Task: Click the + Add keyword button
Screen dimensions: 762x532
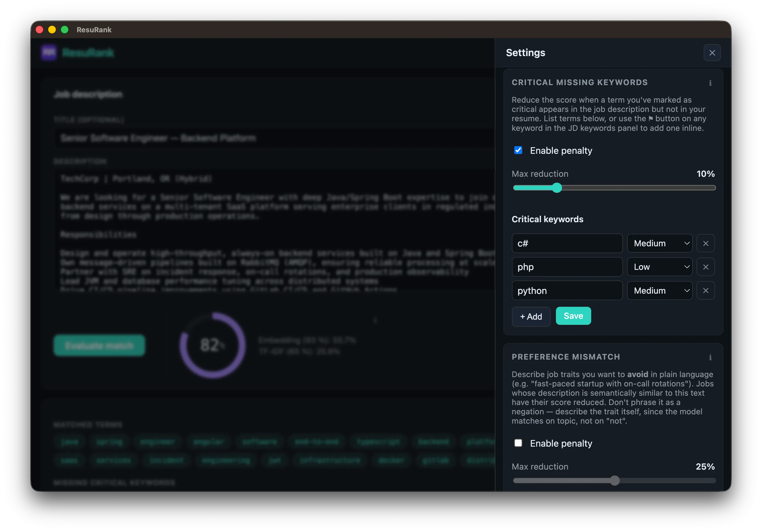Action: point(531,316)
